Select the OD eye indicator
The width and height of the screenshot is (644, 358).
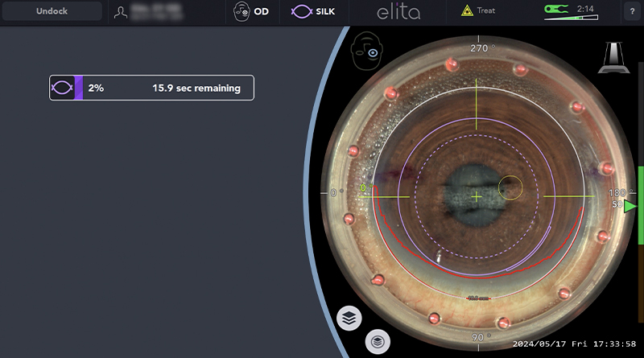(x=251, y=11)
